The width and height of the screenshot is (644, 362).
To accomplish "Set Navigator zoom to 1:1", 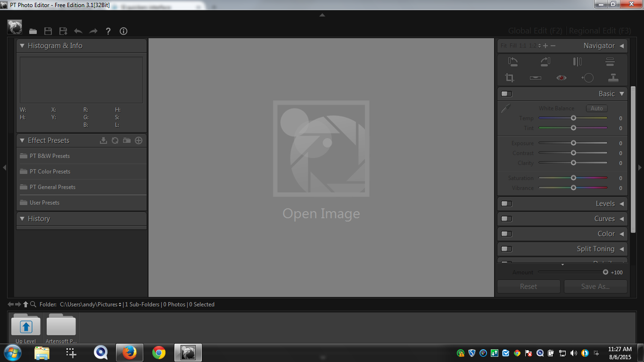I will [x=523, y=46].
